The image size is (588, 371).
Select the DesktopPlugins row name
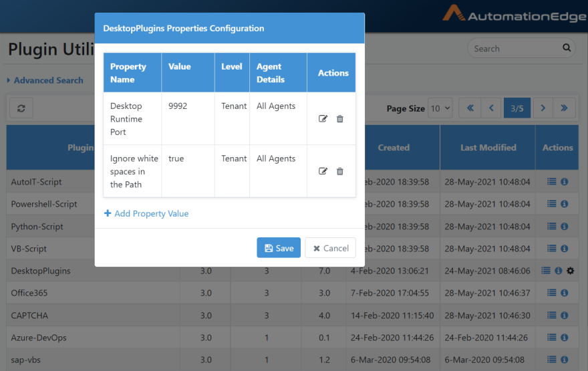41,271
